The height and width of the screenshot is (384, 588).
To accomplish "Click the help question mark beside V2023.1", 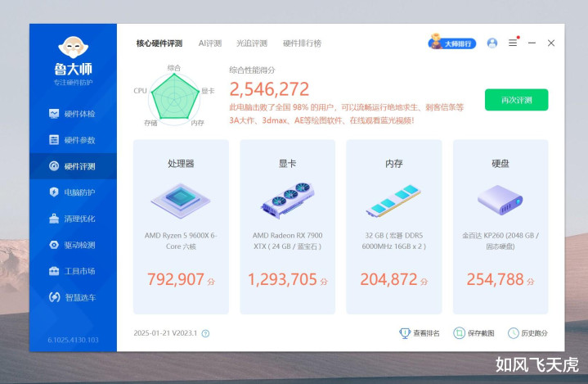I will tap(205, 333).
